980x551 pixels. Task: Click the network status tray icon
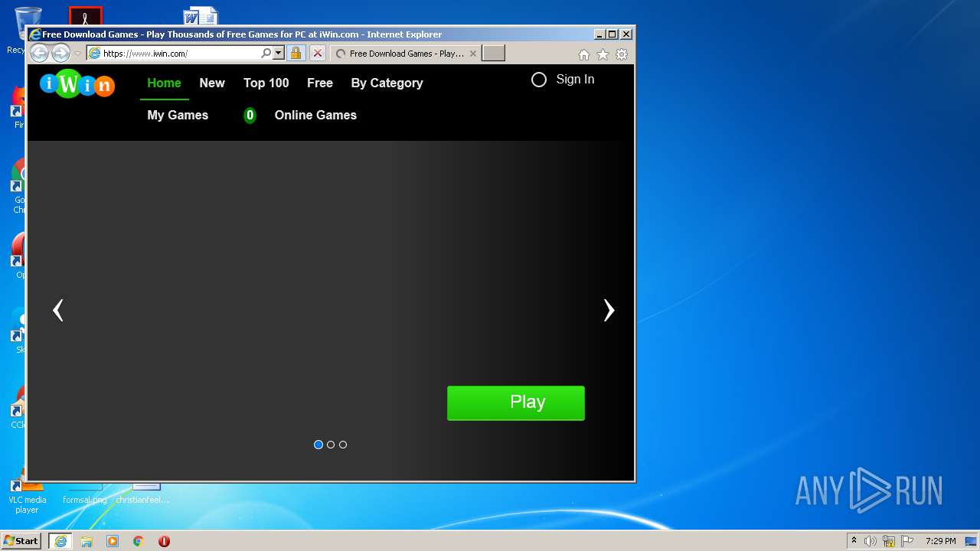click(x=889, y=541)
